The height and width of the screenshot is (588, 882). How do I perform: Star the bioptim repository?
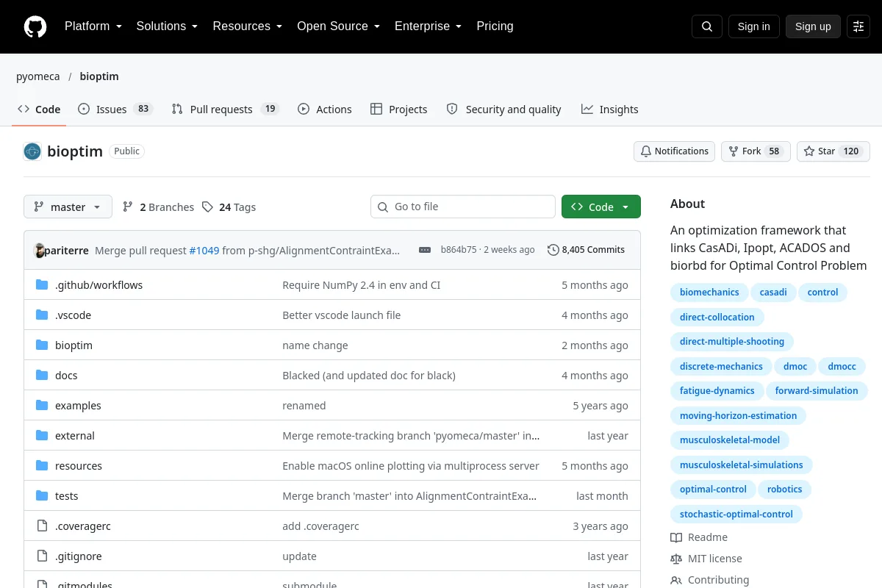pyautogui.click(x=833, y=151)
